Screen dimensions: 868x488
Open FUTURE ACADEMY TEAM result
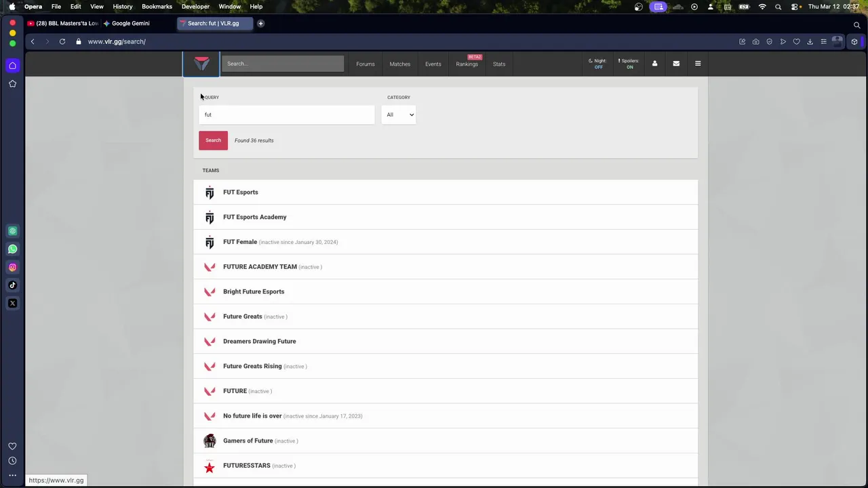[x=446, y=267]
